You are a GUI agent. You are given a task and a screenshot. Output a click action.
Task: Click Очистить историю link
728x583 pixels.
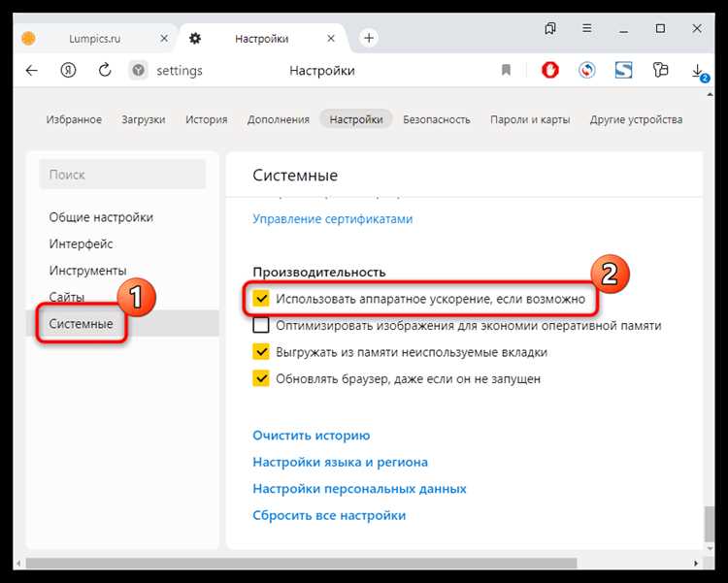311,436
